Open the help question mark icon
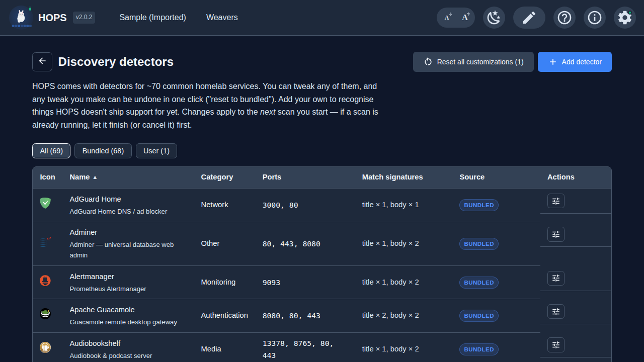Image resolution: width=644 pixels, height=362 pixels. 565,18
